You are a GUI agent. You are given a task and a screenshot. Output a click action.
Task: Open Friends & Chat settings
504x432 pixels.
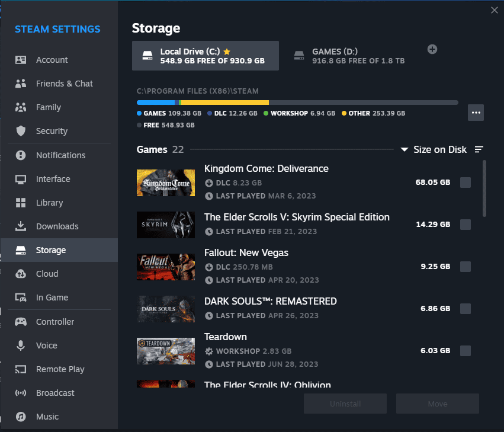[59, 84]
